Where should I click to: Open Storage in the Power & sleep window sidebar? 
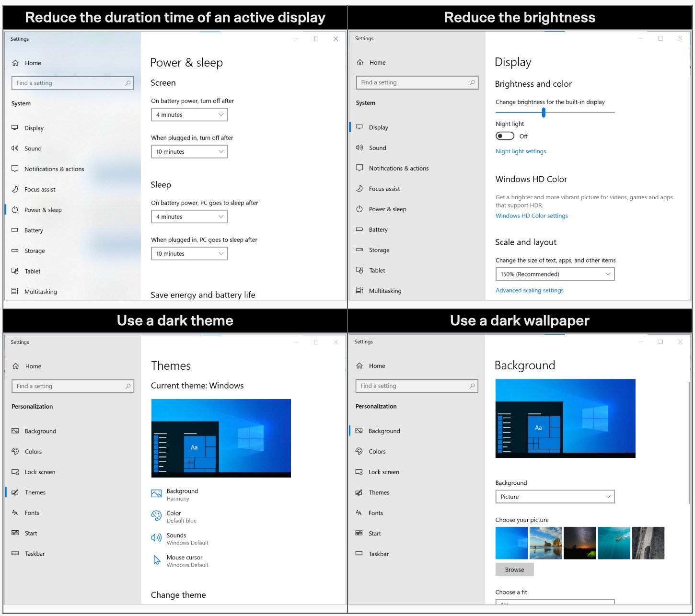[x=35, y=251]
